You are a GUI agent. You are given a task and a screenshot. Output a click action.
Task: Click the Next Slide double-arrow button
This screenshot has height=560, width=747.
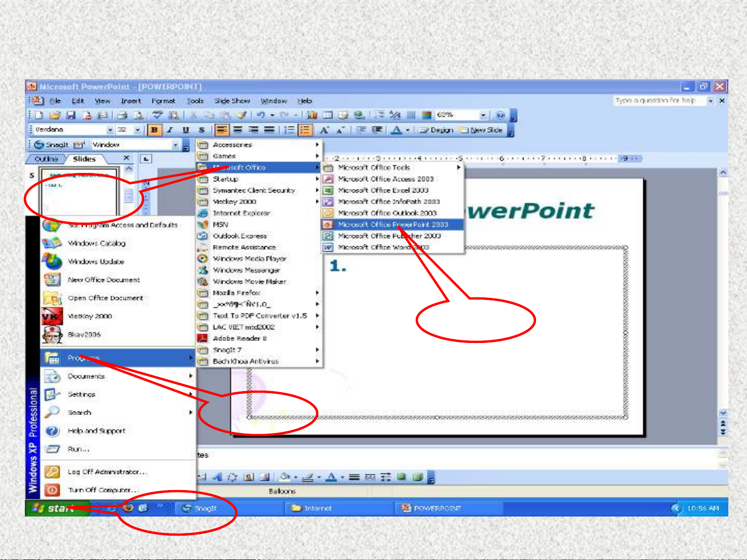pyautogui.click(x=723, y=431)
